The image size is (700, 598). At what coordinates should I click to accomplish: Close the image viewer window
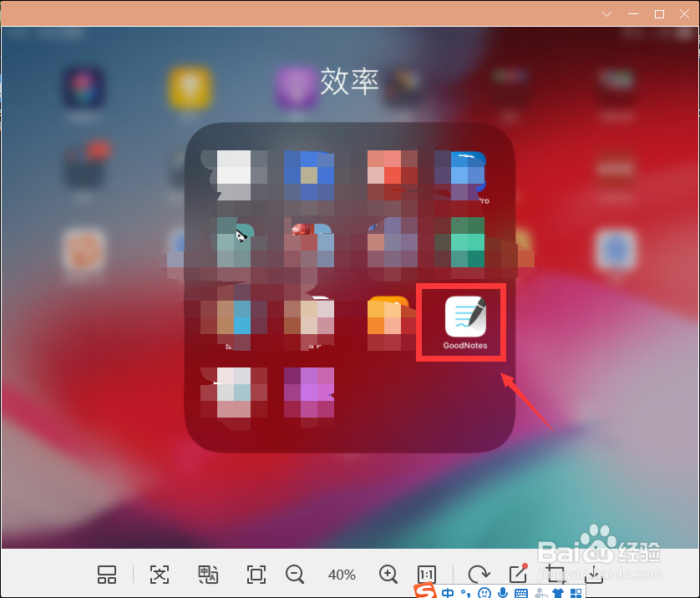(684, 14)
